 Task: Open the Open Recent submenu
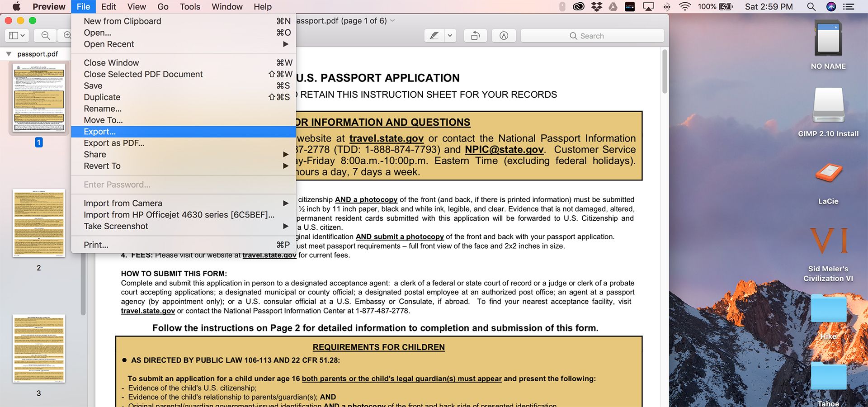point(184,44)
